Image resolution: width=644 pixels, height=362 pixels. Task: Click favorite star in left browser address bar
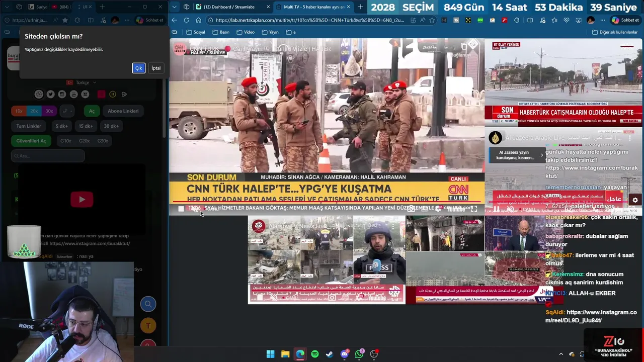[65, 20]
